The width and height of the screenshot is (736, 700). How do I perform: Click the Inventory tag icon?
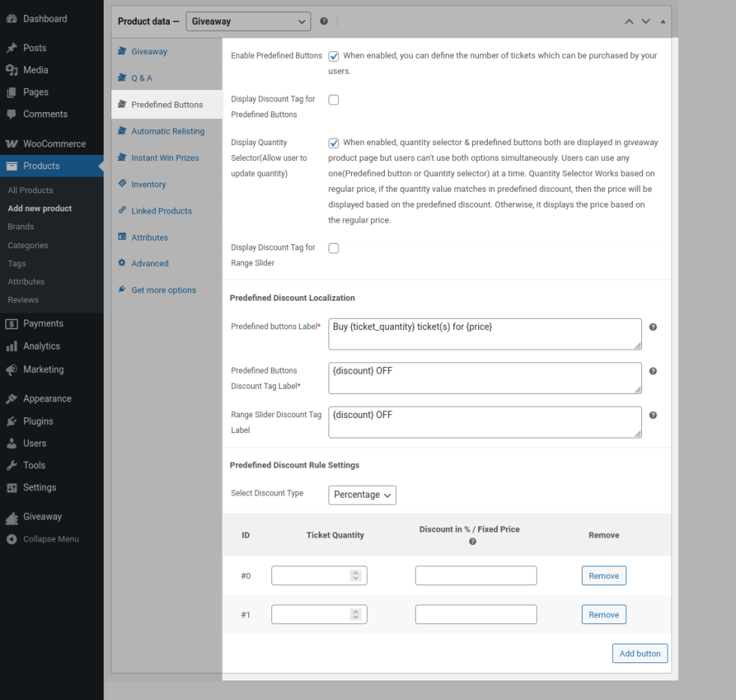pyautogui.click(x=122, y=183)
